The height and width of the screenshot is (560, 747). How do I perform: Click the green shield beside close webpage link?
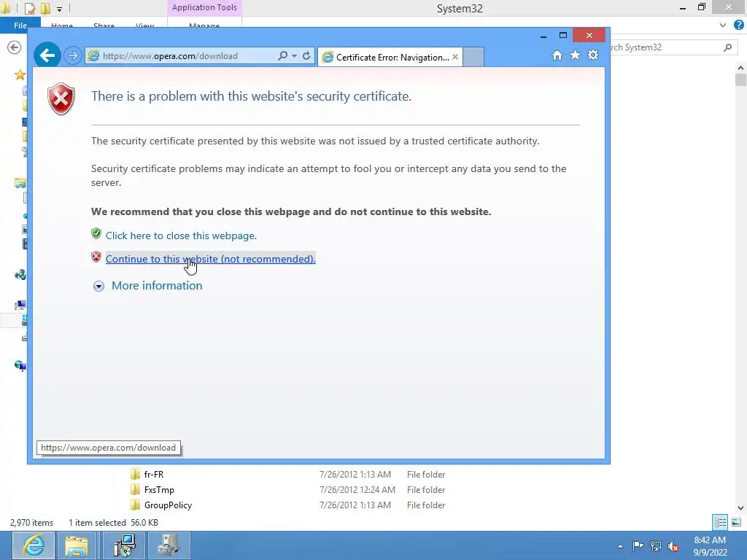pos(96,234)
